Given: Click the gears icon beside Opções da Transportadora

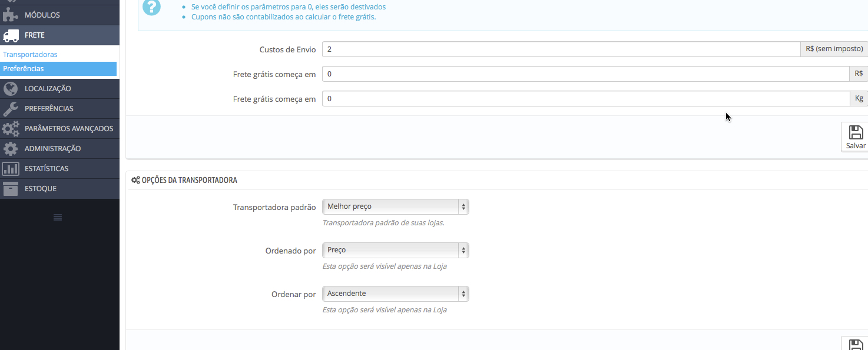Looking at the screenshot, I should (x=135, y=180).
